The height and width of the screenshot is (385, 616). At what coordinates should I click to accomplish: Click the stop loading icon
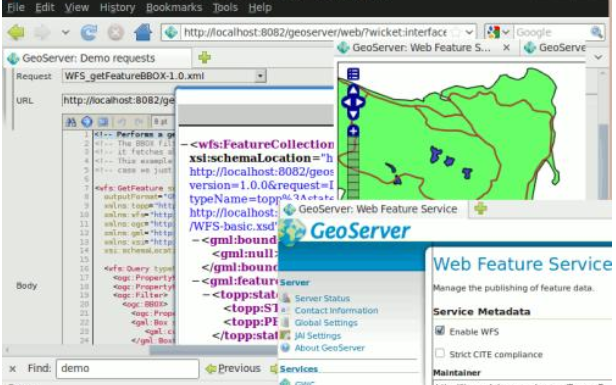tap(116, 32)
